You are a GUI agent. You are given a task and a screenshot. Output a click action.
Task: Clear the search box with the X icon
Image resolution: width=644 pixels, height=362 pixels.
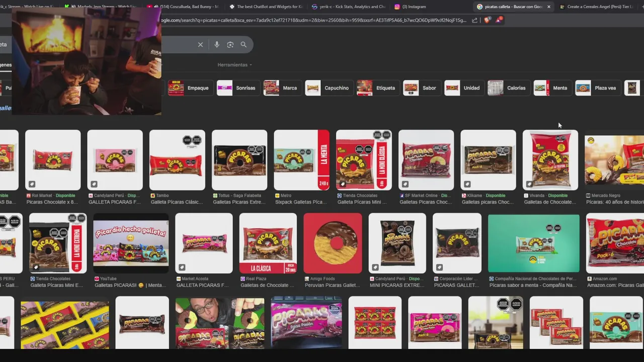click(200, 45)
